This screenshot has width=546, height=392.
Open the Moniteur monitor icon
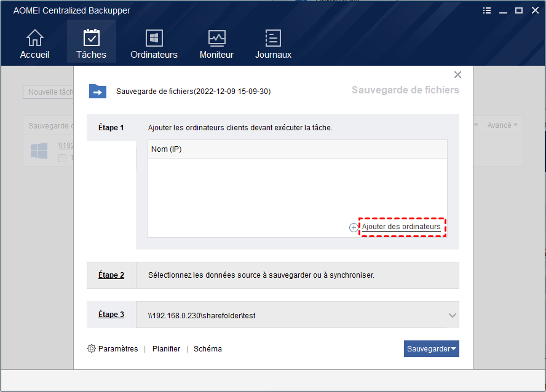(216, 38)
